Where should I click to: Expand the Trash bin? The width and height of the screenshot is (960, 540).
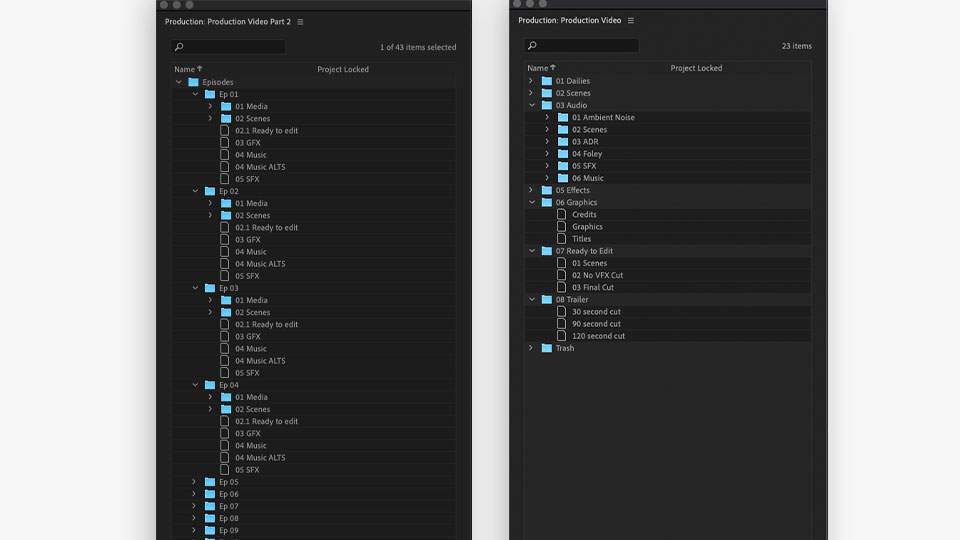click(531, 348)
